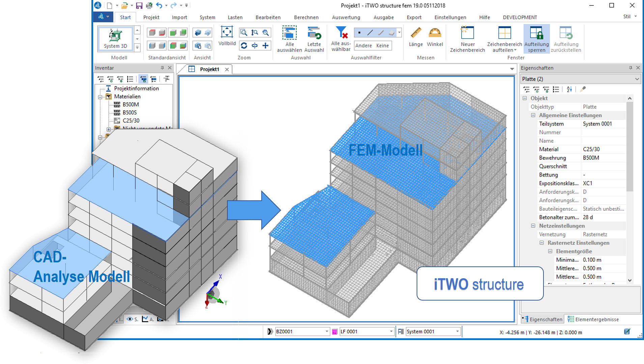Collapse the Materialien tree node

click(x=100, y=97)
